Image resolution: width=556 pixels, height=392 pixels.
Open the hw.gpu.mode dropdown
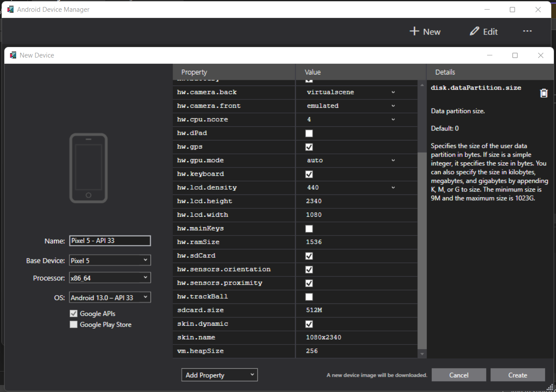392,160
